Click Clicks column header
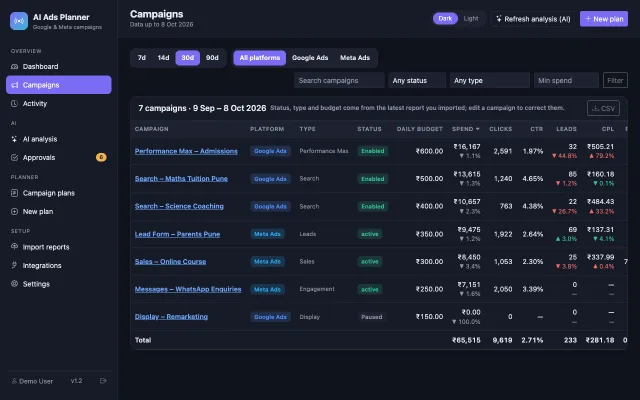This screenshot has width=640, height=400. (500, 129)
